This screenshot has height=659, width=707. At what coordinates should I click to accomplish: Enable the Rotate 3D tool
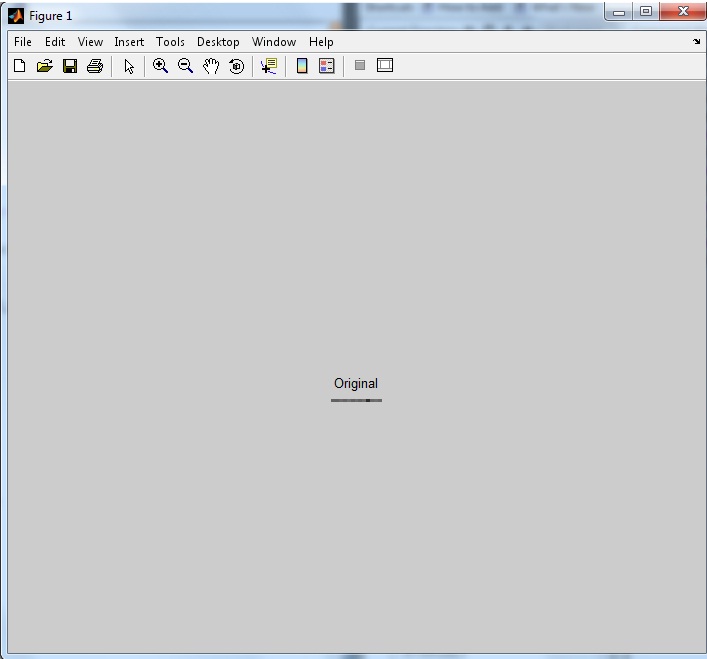[236, 66]
